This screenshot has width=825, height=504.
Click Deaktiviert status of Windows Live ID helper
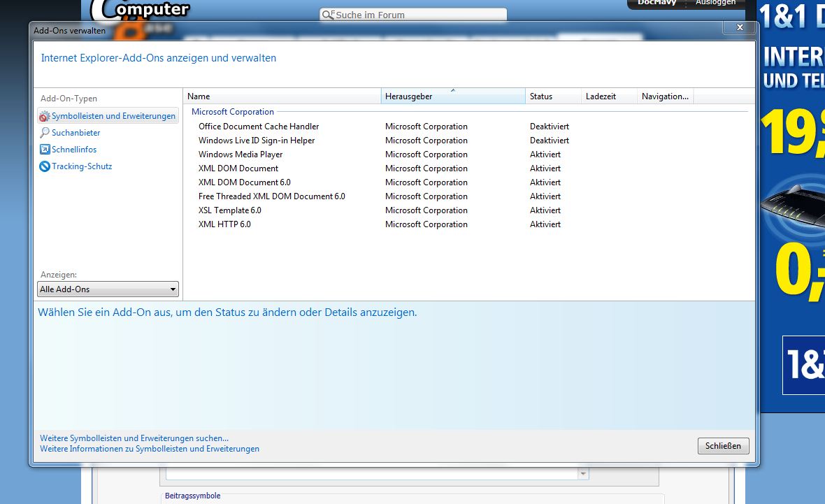(x=550, y=141)
